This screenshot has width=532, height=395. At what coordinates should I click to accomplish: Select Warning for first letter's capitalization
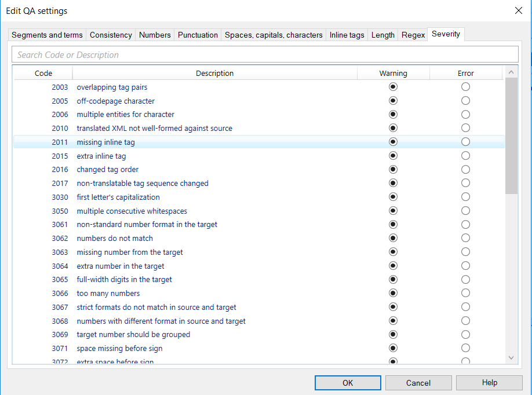(393, 197)
